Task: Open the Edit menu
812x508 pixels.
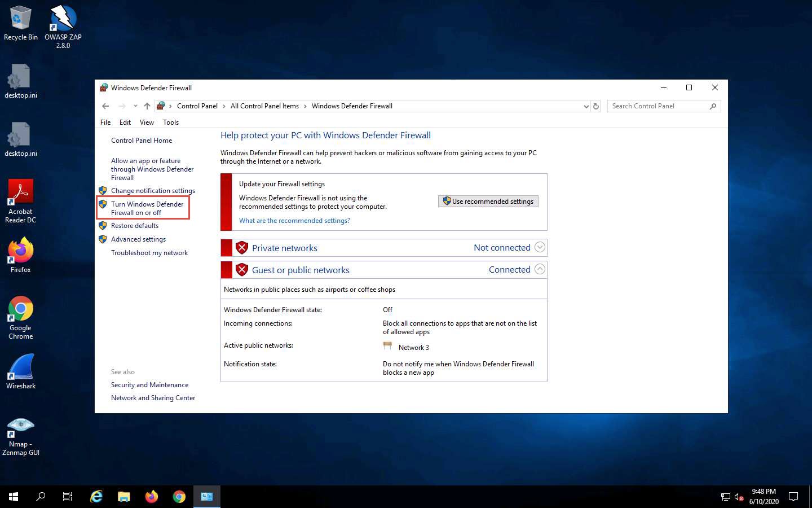Action: (x=125, y=122)
